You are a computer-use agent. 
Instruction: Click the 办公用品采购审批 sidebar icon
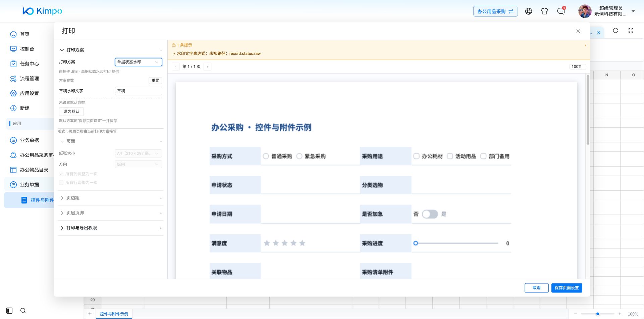(13, 155)
